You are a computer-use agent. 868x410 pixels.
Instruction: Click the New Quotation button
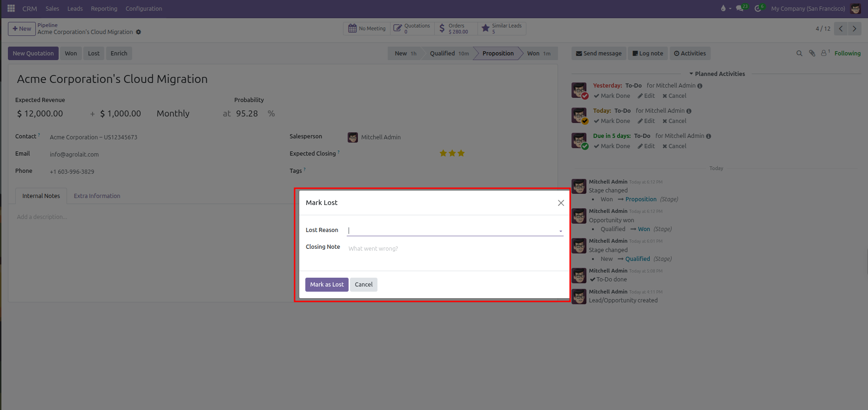33,54
